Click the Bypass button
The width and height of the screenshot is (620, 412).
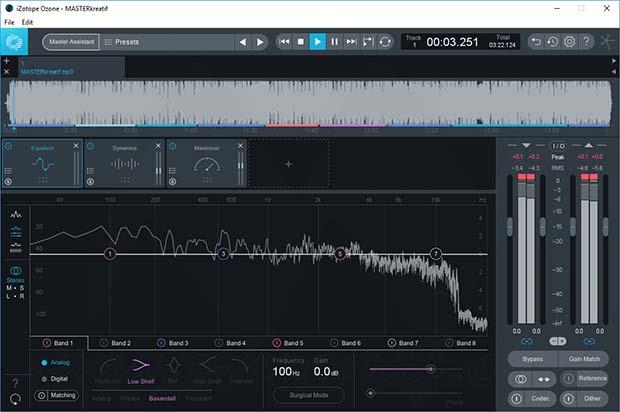533,359
